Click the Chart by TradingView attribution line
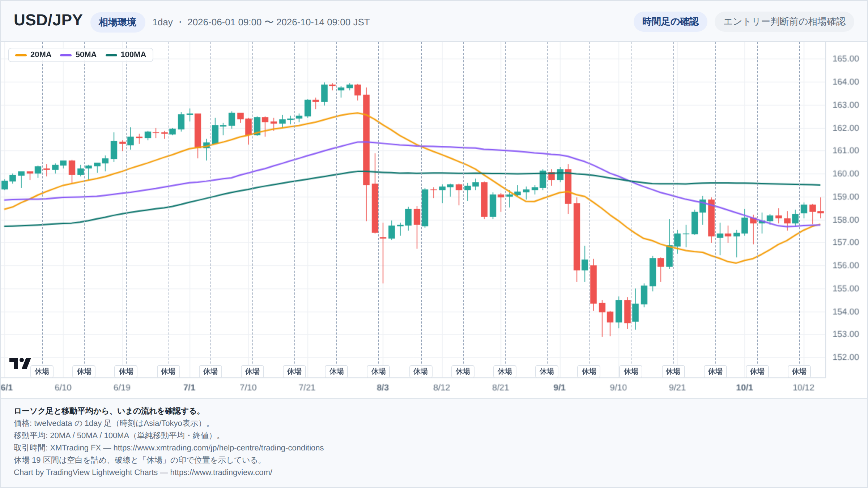This screenshot has width=868, height=488. tap(143, 472)
